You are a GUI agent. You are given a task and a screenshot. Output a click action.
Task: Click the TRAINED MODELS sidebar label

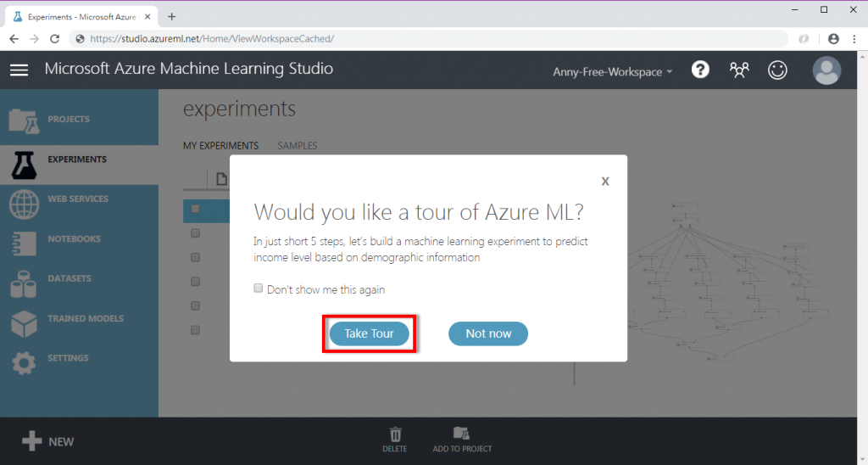pos(86,318)
